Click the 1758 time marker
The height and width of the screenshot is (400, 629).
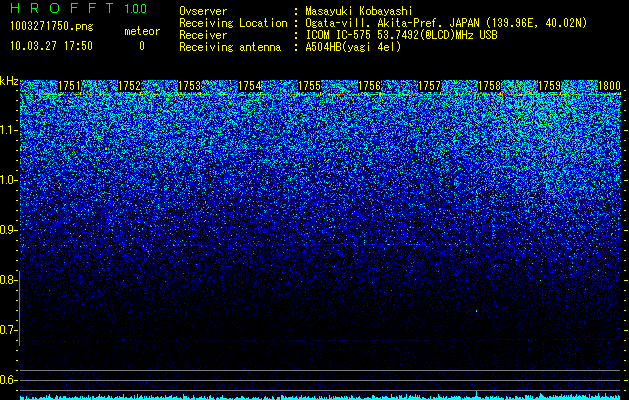pos(489,86)
